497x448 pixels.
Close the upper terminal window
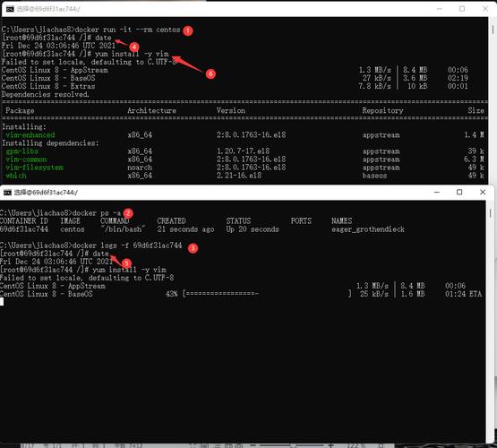485,9
